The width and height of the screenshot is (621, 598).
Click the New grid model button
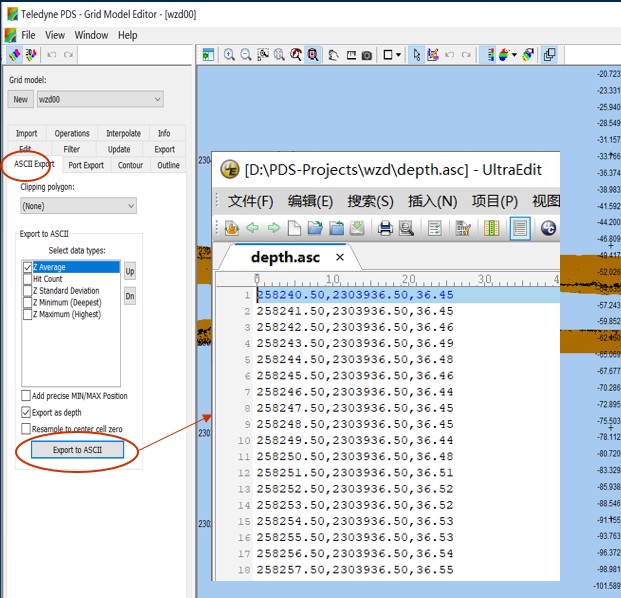(x=21, y=99)
